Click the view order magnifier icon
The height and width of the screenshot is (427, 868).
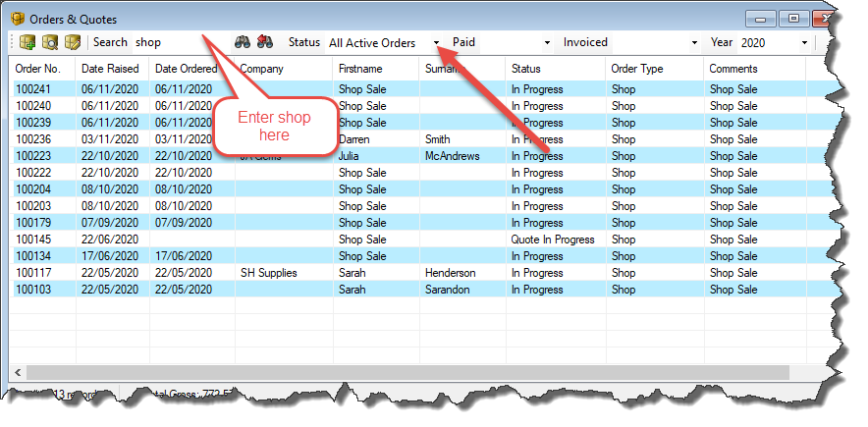(50, 42)
